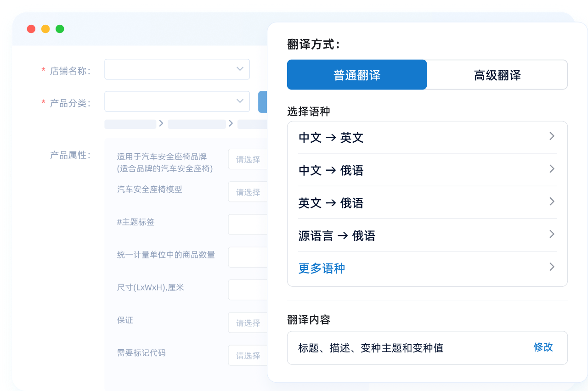Screen dimensions: 588x391
Task: Select the 普通翻译 tab
Action: click(x=357, y=75)
